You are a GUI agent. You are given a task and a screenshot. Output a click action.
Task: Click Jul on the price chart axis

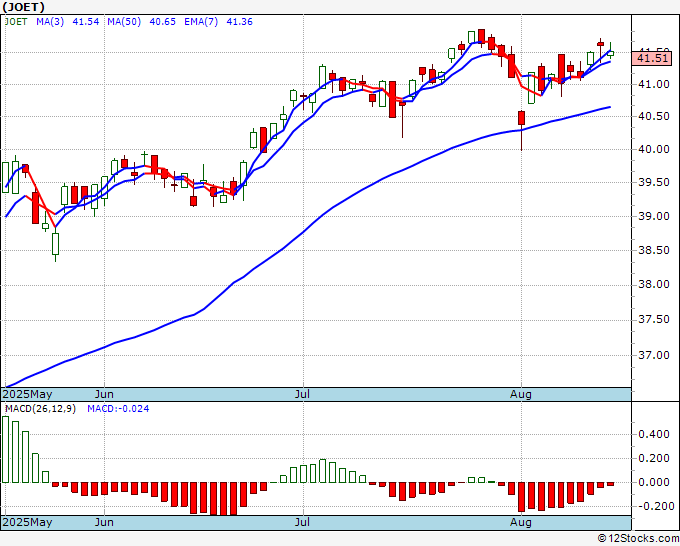point(302,395)
